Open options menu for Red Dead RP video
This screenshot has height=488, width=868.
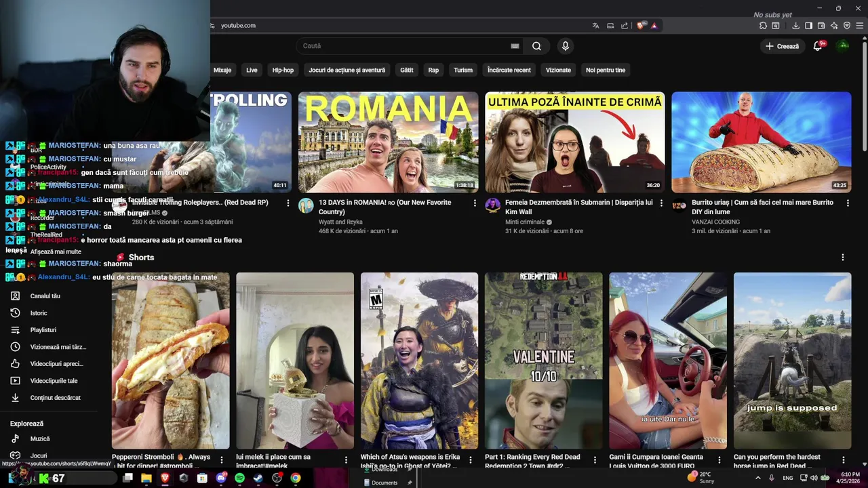pos(288,203)
